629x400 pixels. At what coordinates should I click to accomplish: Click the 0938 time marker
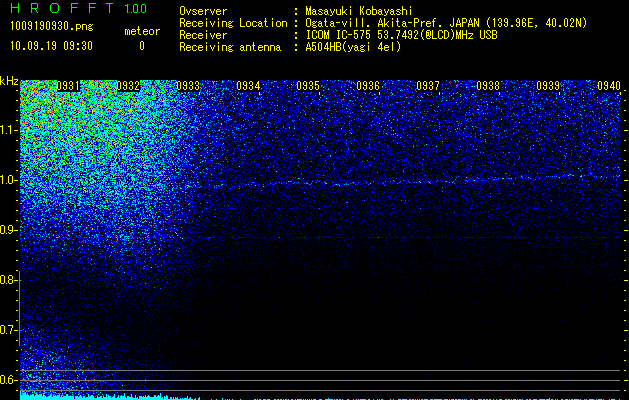[488, 86]
